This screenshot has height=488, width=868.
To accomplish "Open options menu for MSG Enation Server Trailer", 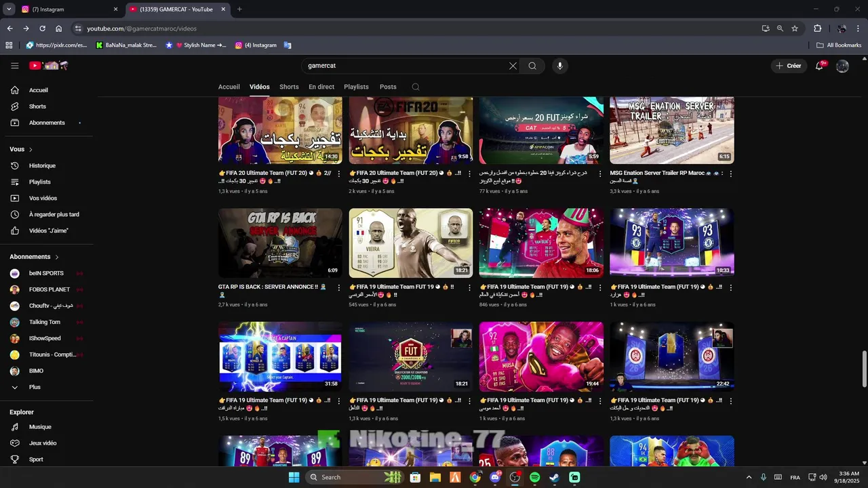I will (x=730, y=174).
